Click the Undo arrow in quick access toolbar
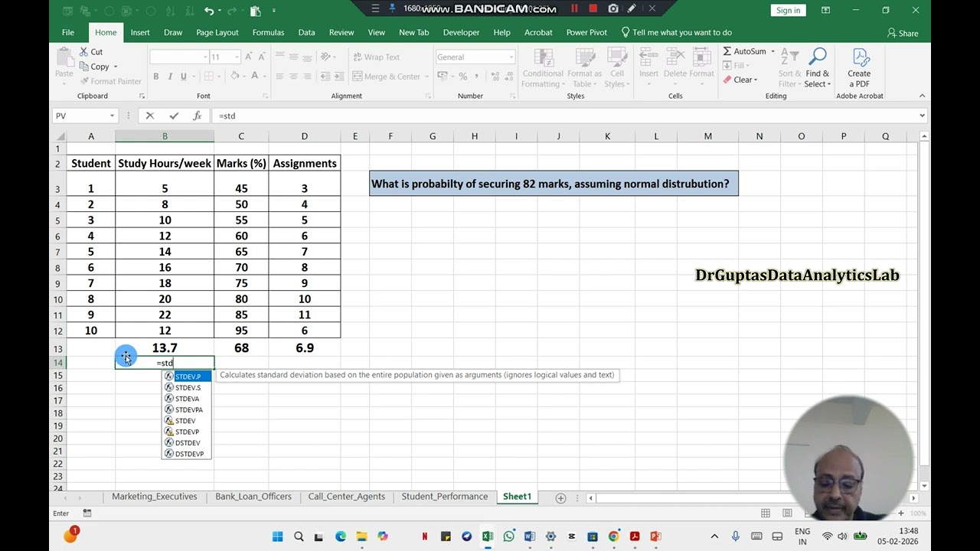 pyautogui.click(x=209, y=11)
